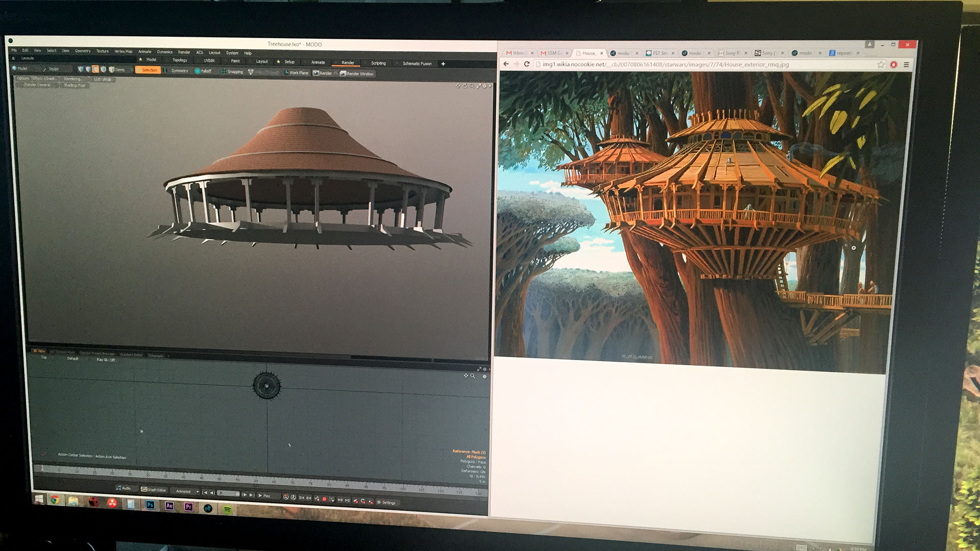Toggle Symmetry option
The image size is (980, 551).
pyautogui.click(x=177, y=70)
